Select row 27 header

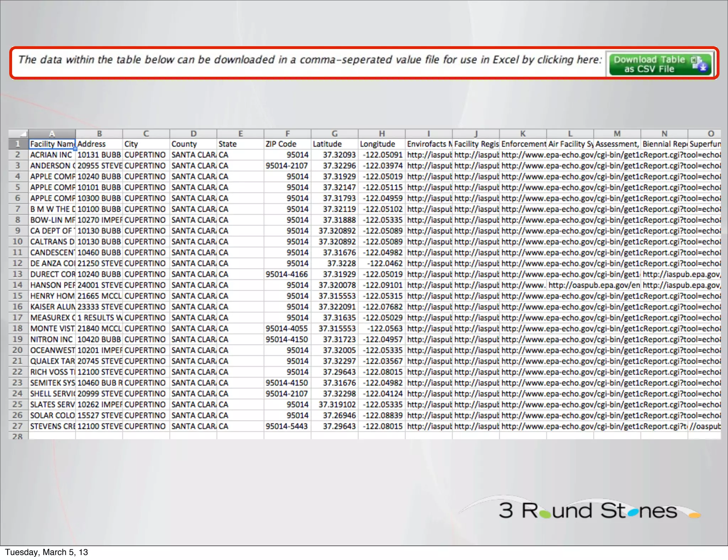tap(18, 426)
